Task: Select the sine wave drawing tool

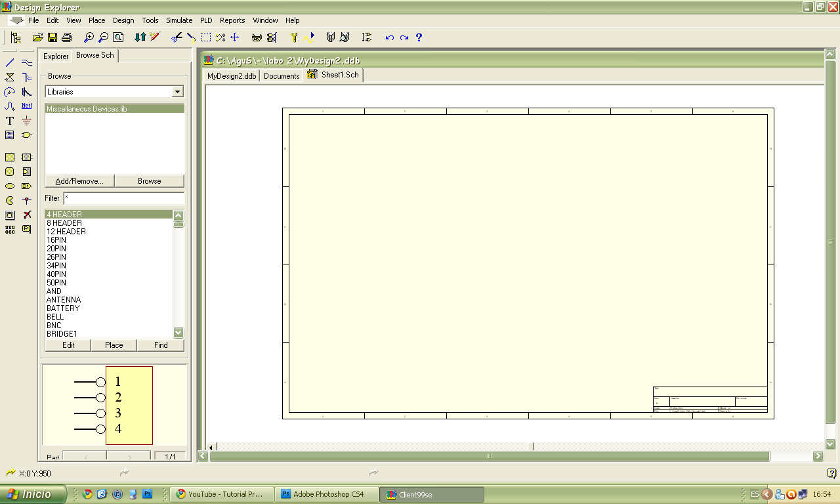Action: (9, 104)
